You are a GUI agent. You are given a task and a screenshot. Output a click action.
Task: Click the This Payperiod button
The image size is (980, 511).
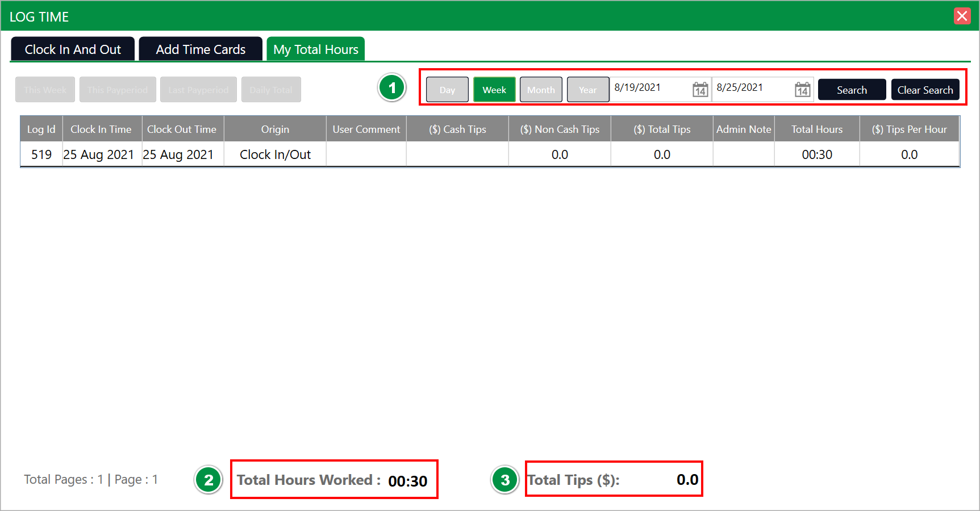click(118, 90)
